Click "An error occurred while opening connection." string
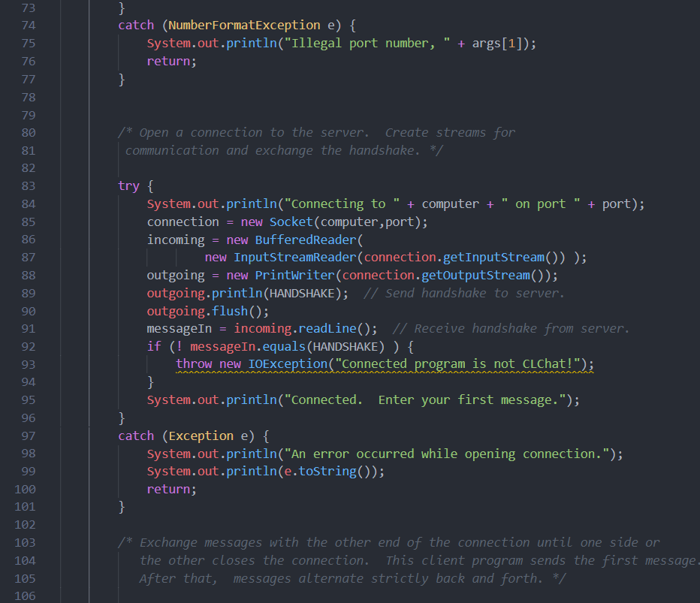The width and height of the screenshot is (700, 603). pos(447,454)
